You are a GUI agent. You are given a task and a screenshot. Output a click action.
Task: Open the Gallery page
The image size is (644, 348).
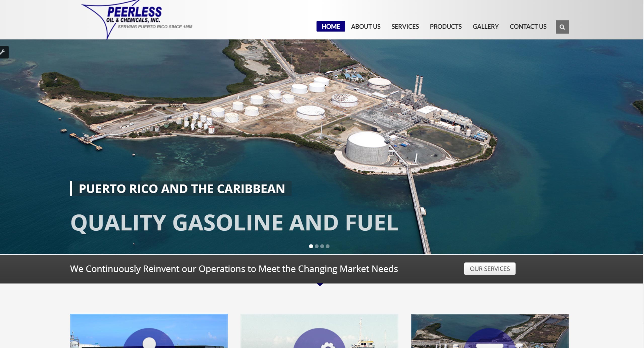[486, 26]
